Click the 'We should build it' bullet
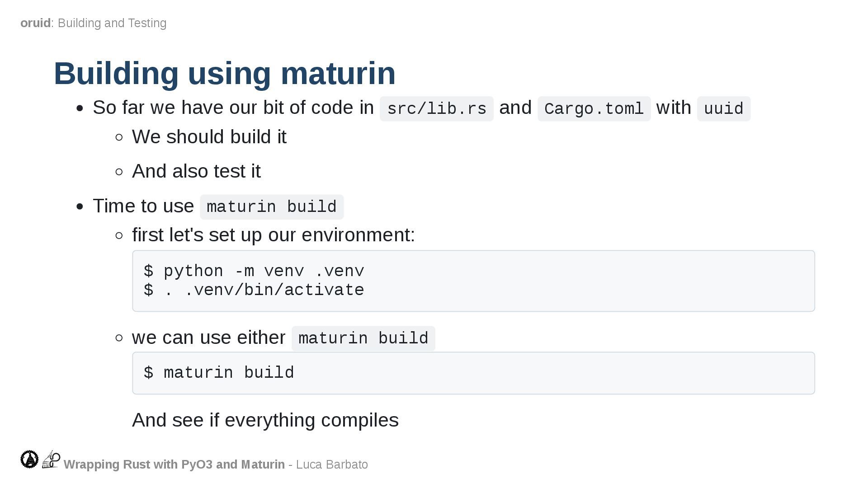The height and width of the screenshot is (488, 868). [209, 137]
